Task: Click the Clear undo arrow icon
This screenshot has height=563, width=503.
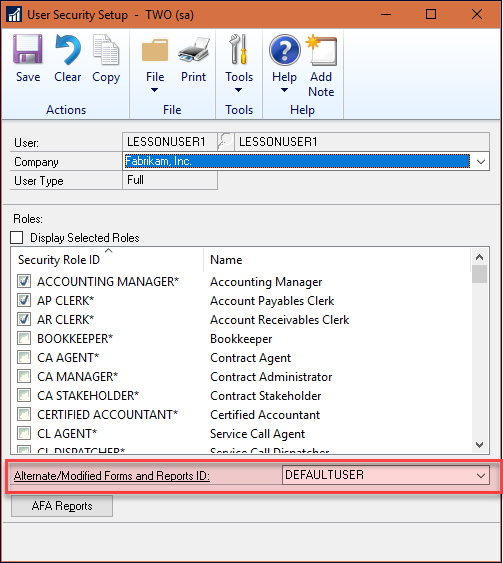Action: click(x=67, y=50)
